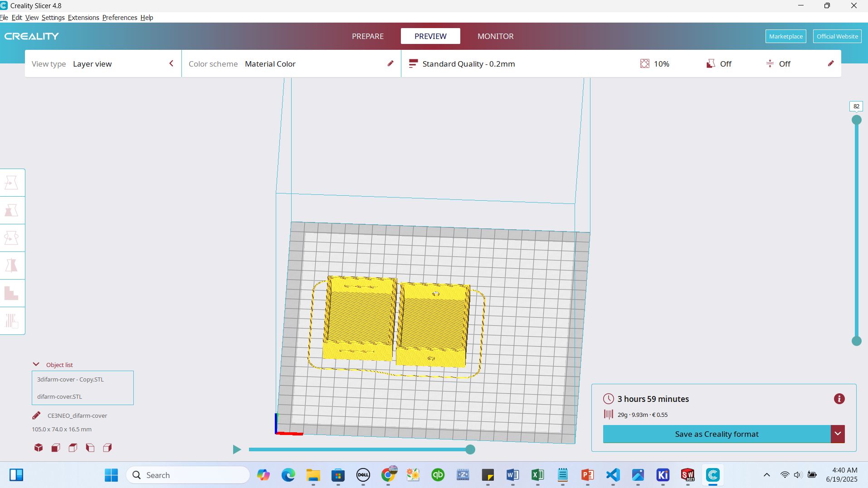Click the simulation path slider handle
The image size is (868, 488).
470,449
